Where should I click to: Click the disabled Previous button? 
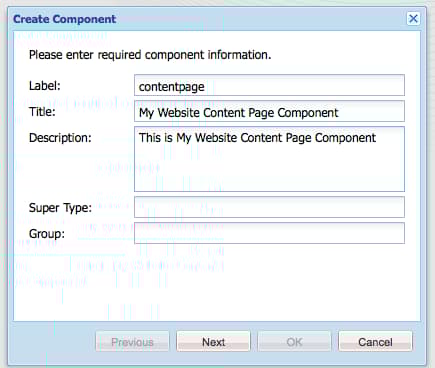[x=132, y=341]
